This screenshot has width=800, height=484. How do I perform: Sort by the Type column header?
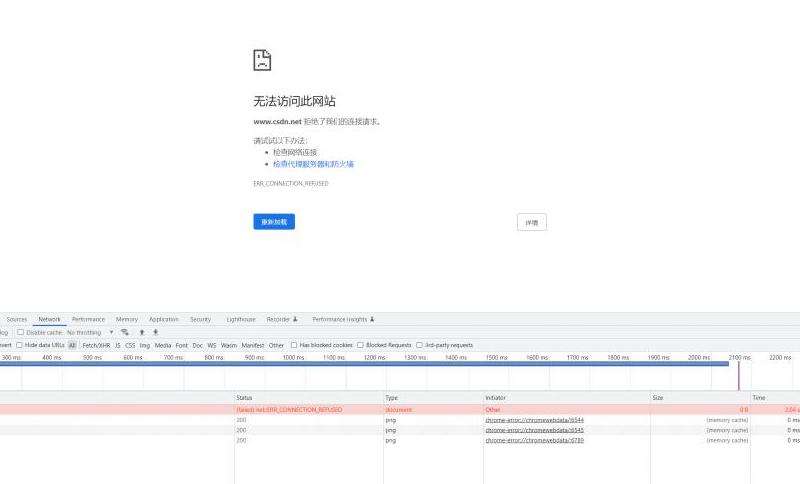433,397
